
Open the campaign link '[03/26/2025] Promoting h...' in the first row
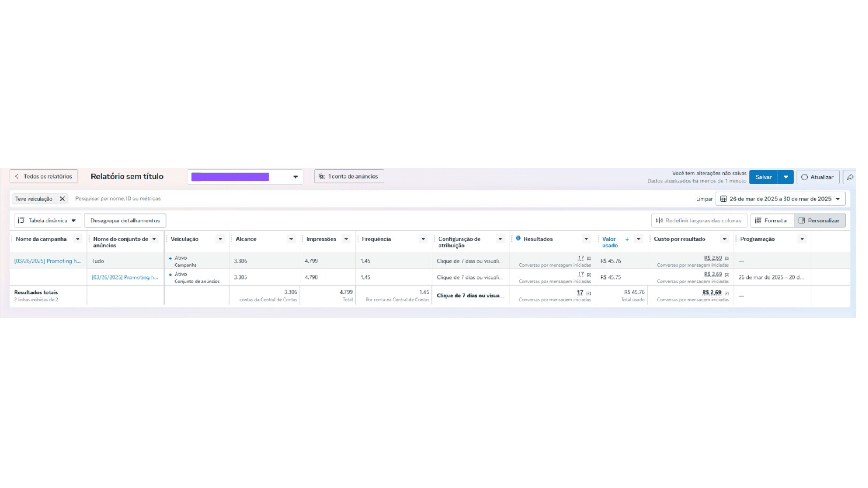tap(47, 261)
